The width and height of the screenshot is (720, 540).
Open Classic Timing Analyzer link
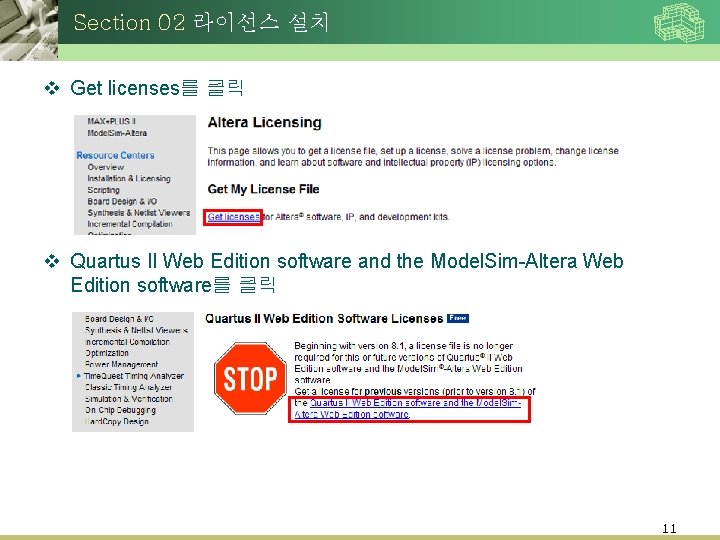(129, 388)
